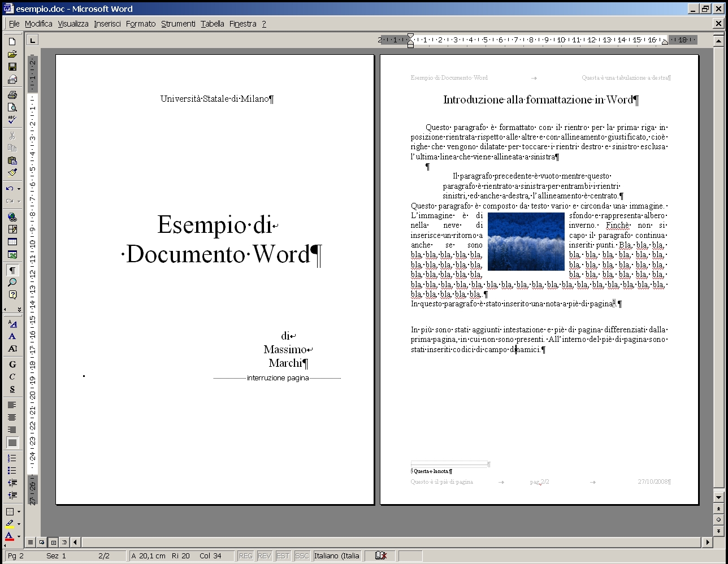Click the Open folder icon

point(12,54)
